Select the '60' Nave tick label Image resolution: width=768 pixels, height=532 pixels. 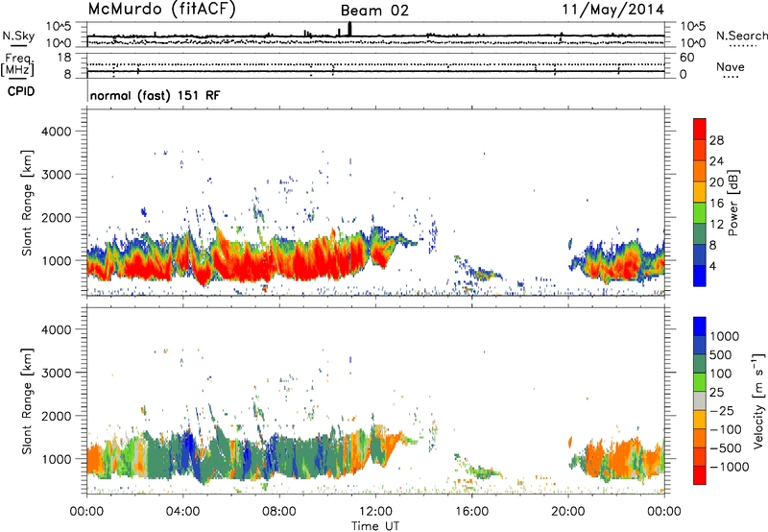[x=686, y=58]
